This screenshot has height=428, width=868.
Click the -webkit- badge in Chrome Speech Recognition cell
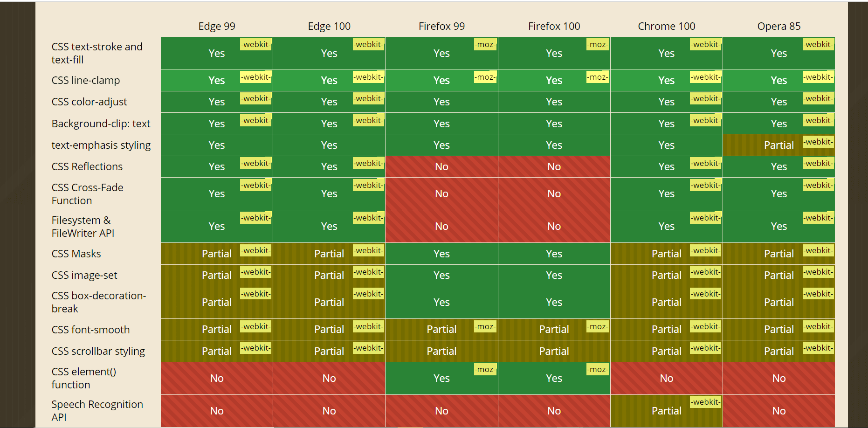[706, 402]
